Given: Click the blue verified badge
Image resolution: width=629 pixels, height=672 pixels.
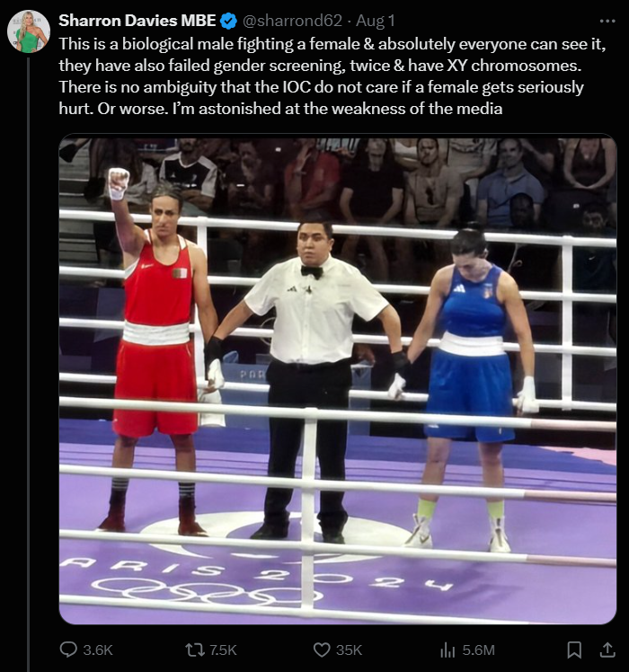Looking at the screenshot, I should point(228,21).
